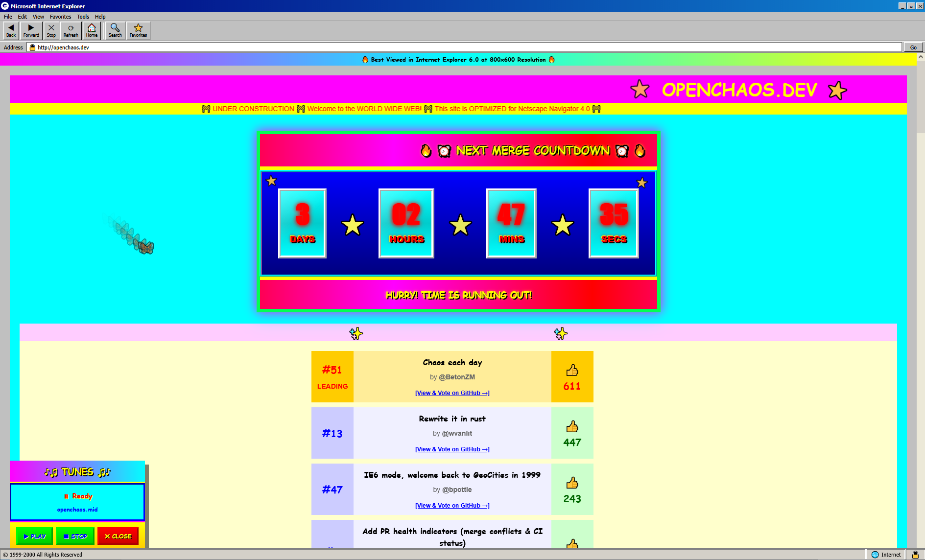Viewport: 925px width, 560px height.
Task: Click the flame icon left of countdown title
Action: coord(426,151)
